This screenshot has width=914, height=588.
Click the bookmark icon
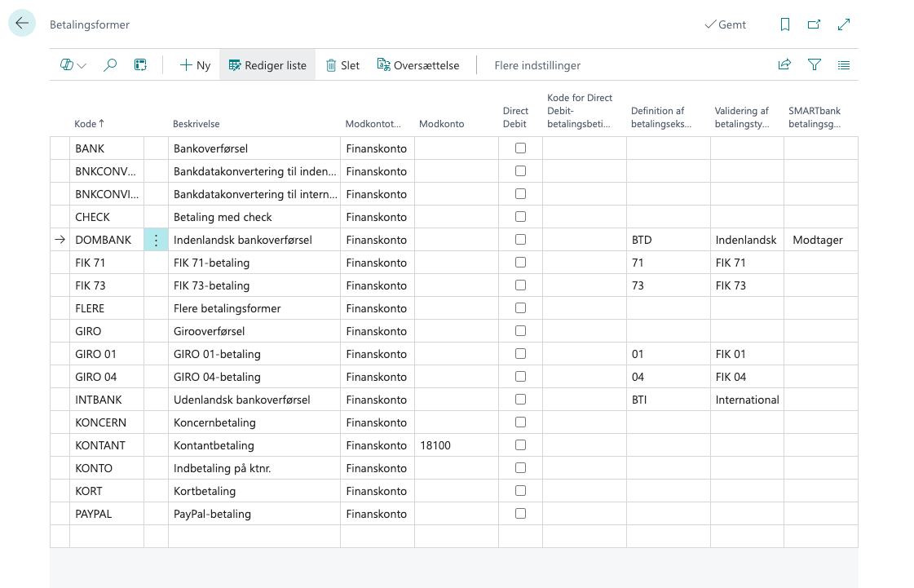[784, 24]
